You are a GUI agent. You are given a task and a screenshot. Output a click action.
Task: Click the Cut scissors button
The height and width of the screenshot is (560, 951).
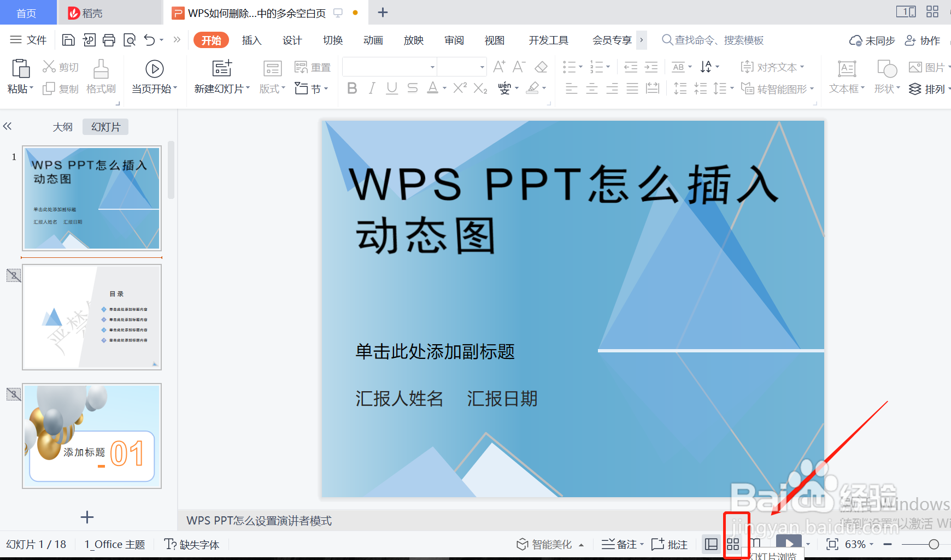pos(61,67)
